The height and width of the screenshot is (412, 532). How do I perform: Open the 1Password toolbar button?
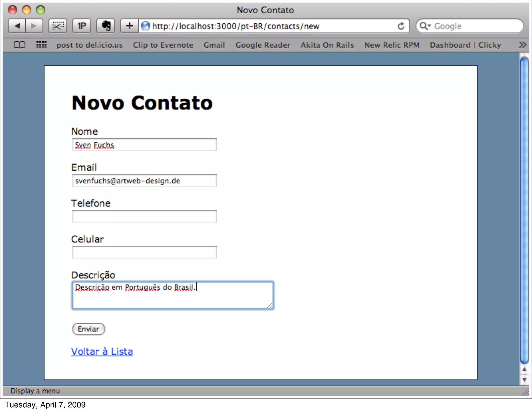[82, 26]
